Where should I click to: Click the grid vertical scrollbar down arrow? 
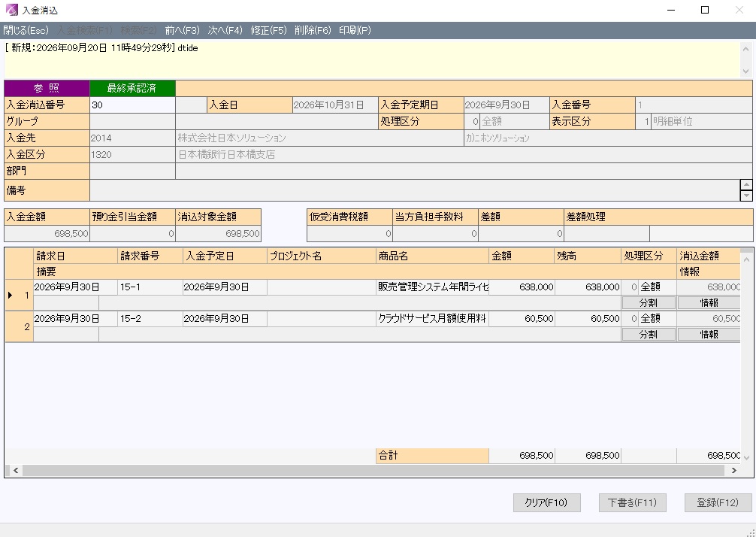pos(746,457)
